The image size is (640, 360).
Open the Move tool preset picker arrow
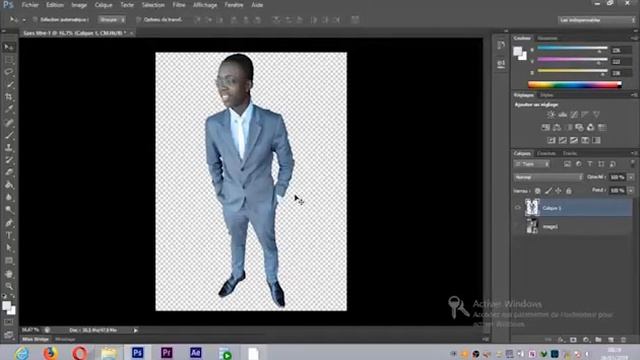pos(24,20)
